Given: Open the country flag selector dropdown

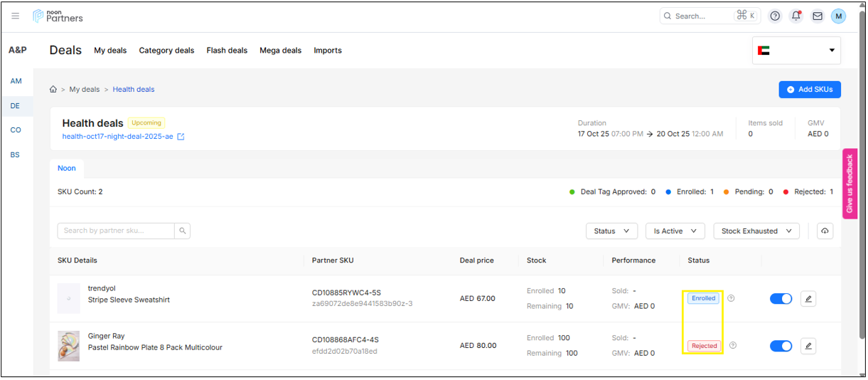Looking at the screenshot, I should 796,51.
